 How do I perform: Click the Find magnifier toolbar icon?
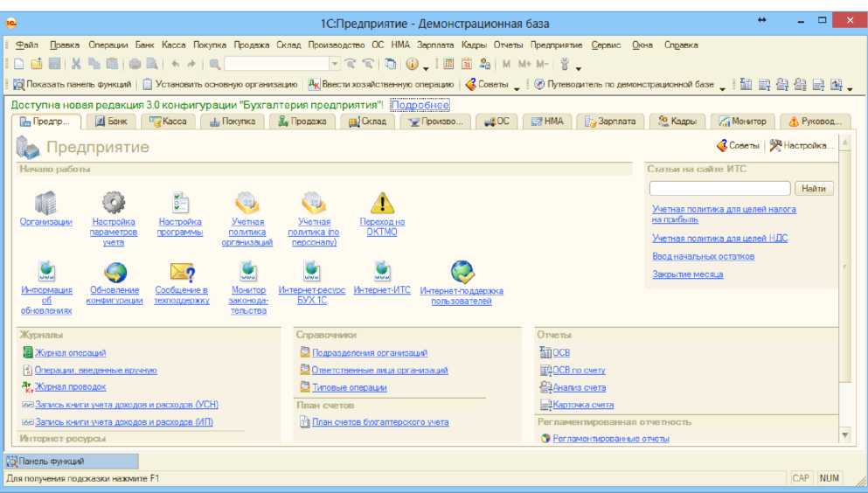(215, 64)
